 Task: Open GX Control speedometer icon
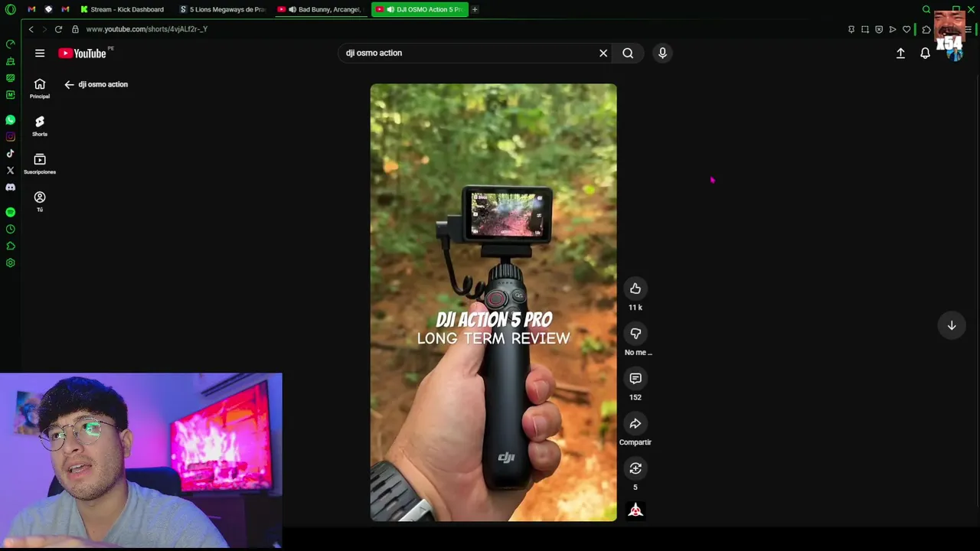pos(10,44)
